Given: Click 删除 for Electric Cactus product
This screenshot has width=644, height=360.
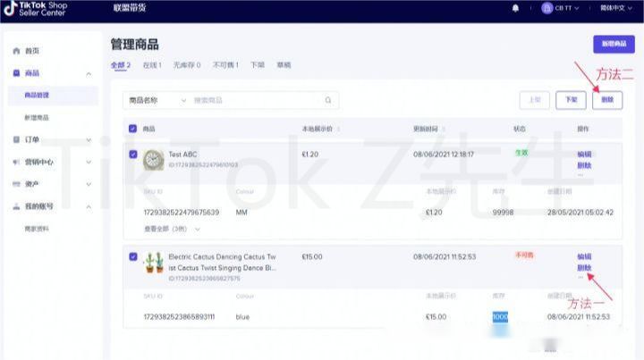Looking at the screenshot, I should [x=584, y=268].
